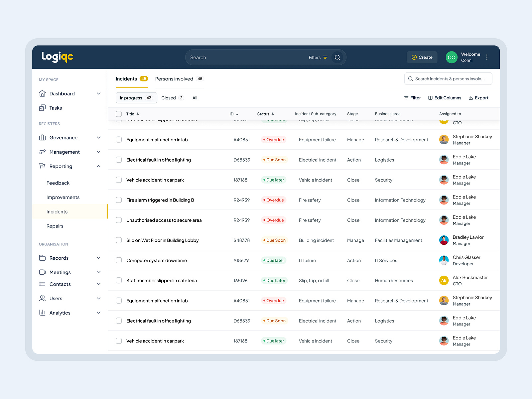Click the magnifier search button in top bar
Viewport: 532px width, 399px height.
point(337,57)
